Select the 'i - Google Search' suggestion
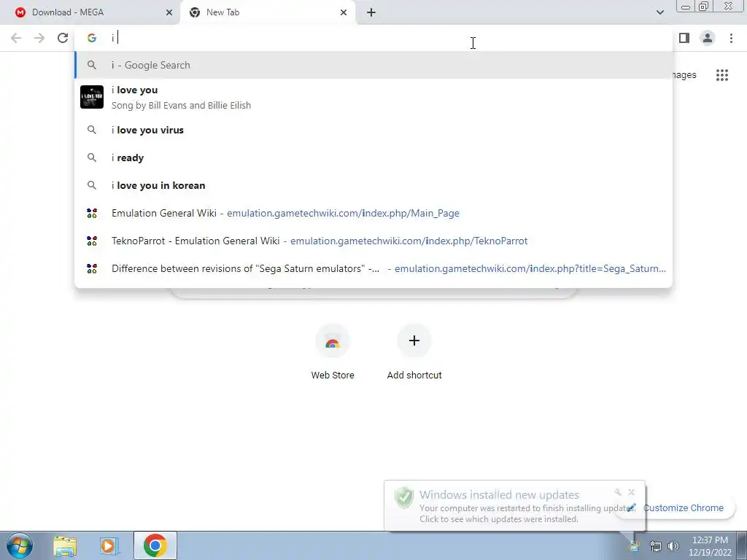Screen dimensions: 747x560 [373, 65]
